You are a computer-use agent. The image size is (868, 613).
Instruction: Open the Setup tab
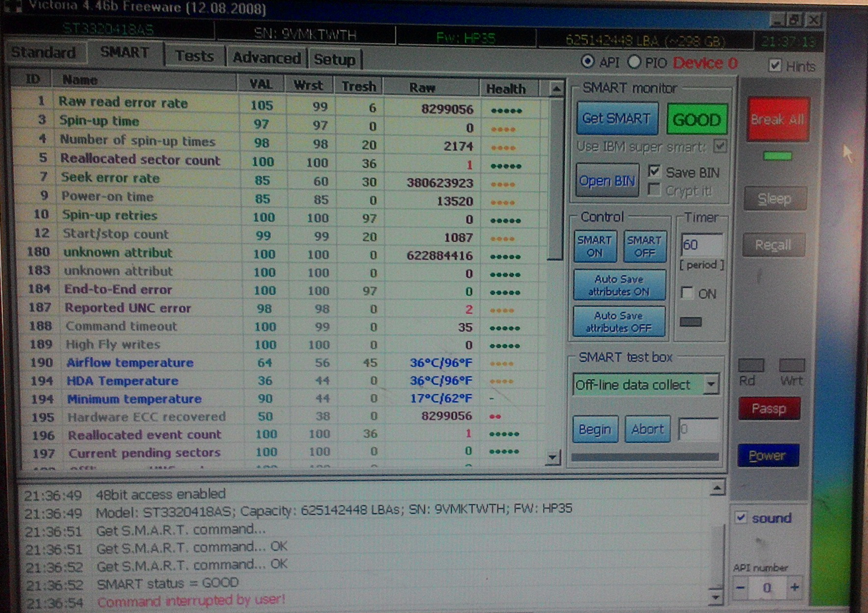click(335, 59)
